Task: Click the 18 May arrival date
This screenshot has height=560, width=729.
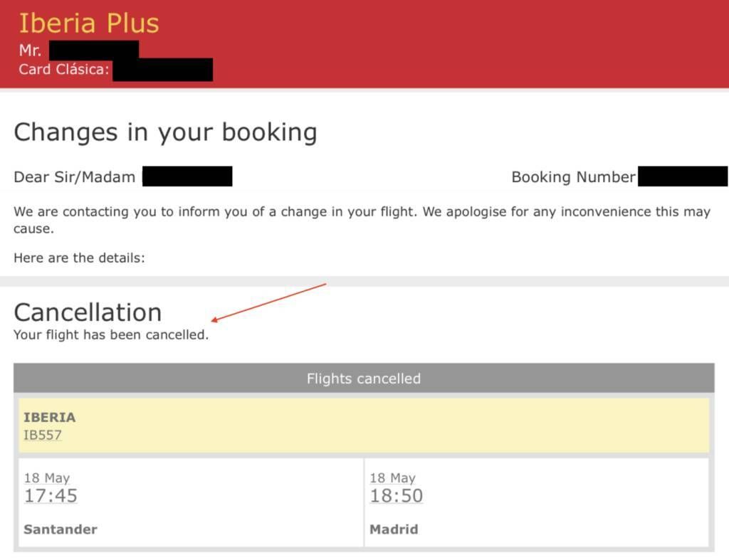Action: coord(393,477)
